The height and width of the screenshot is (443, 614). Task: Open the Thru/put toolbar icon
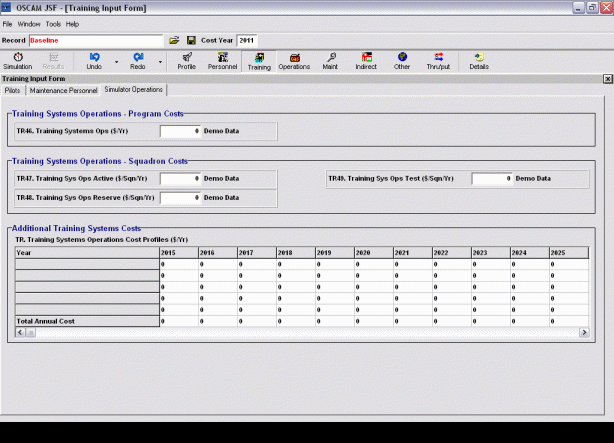438,61
